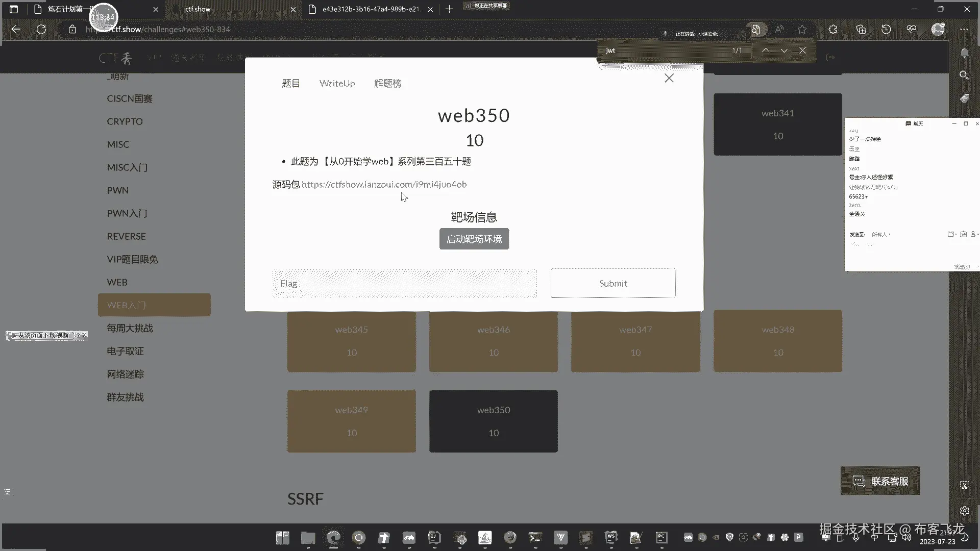Click the sidebar search magnifier icon
Image resolution: width=980 pixels, height=551 pixels.
point(964,76)
